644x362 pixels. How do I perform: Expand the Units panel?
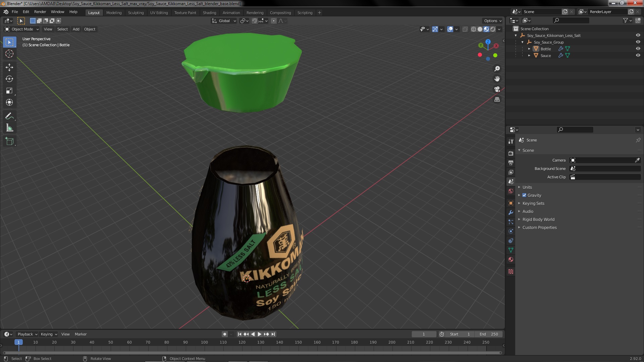click(527, 187)
